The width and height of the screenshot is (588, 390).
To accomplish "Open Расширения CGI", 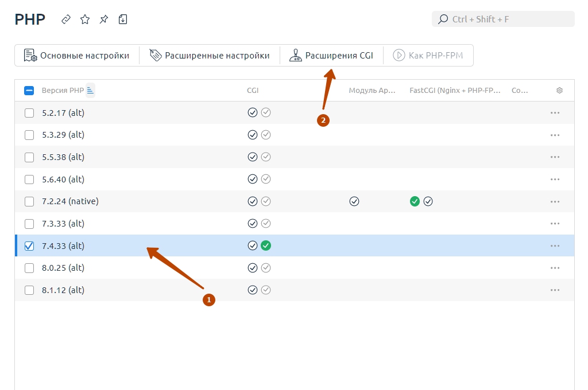I will [x=331, y=56].
